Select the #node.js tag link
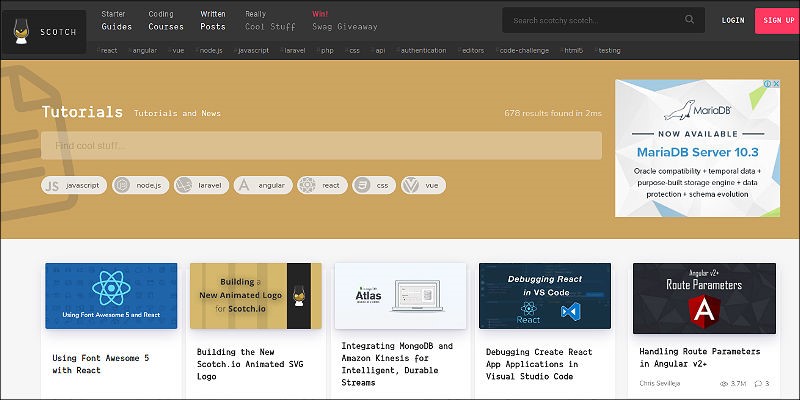Image resolution: width=800 pixels, height=400 pixels. 209,51
